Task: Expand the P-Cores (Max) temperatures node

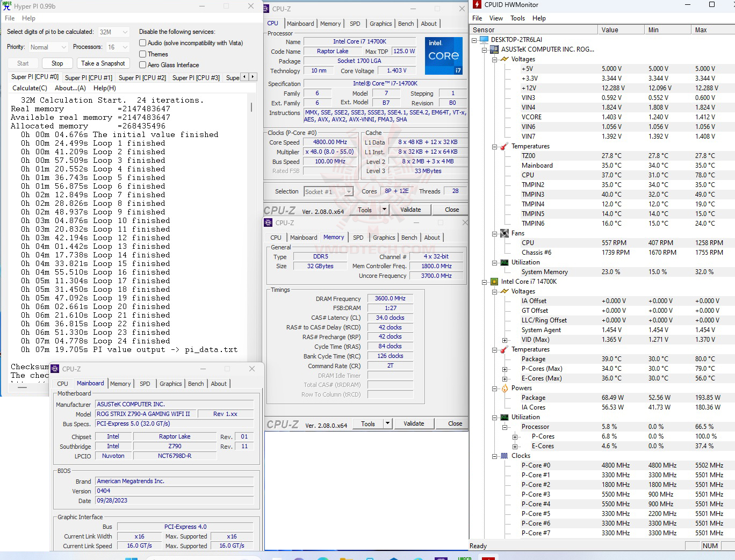Action: (x=505, y=369)
